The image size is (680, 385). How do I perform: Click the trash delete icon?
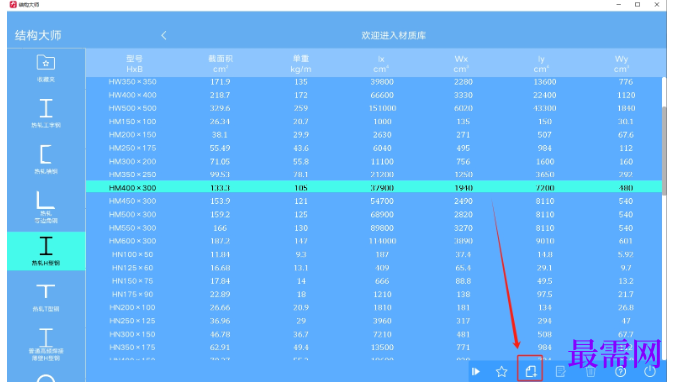click(x=590, y=372)
